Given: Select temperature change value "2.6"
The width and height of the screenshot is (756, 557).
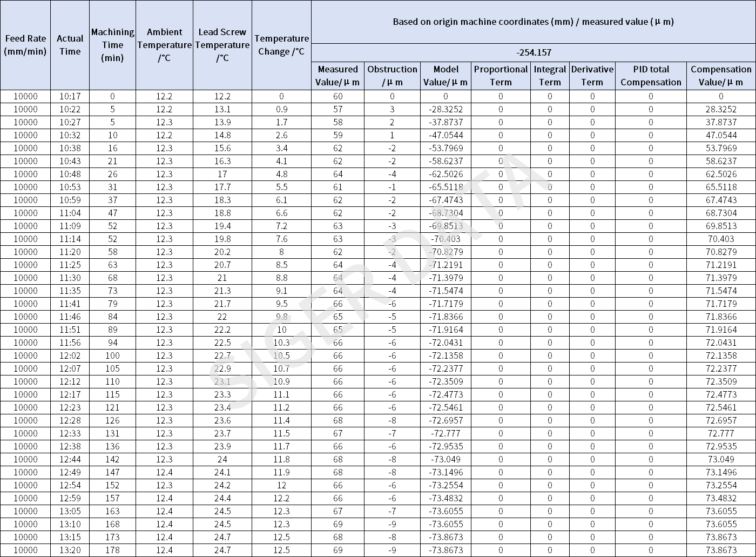Looking at the screenshot, I should [x=281, y=135].
